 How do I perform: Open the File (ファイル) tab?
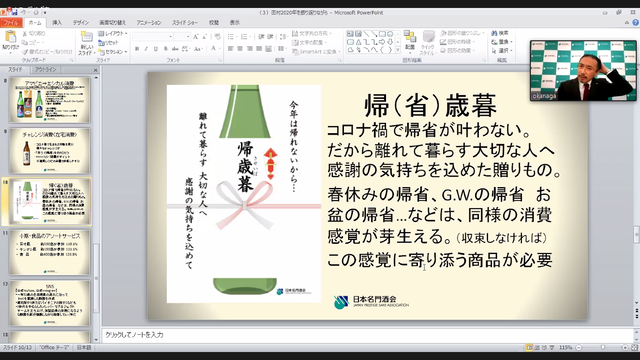(11, 23)
